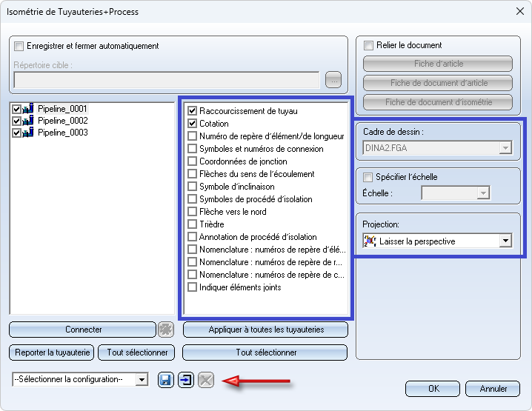The width and height of the screenshot is (532, 411).
Task: Check Annotation de procédé d'isolation
Action: (193, 236)
